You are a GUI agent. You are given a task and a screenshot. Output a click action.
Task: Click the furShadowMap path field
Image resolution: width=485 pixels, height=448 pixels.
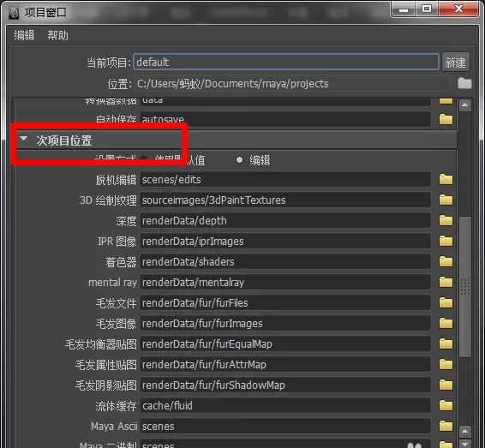[285, 385]
